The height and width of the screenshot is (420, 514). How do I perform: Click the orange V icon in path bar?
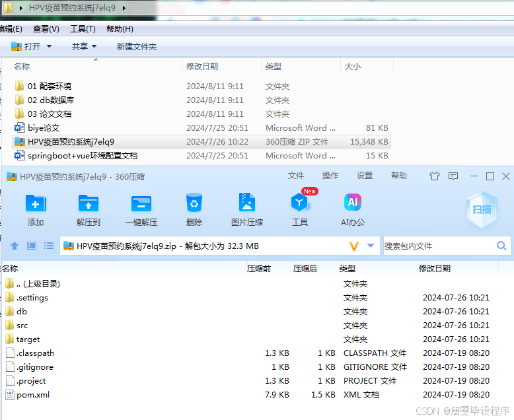354,246
